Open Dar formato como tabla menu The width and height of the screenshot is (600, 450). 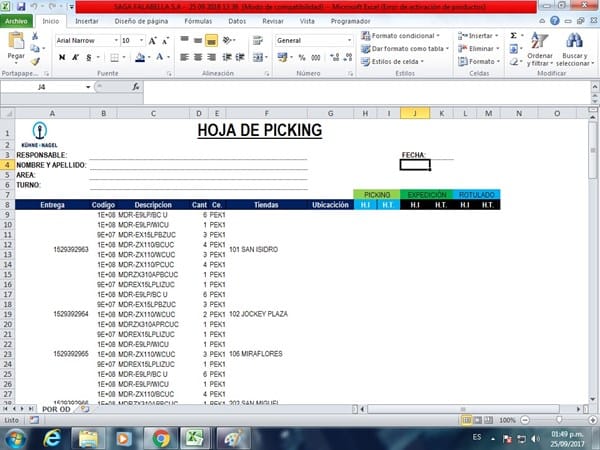click(405, 49)
